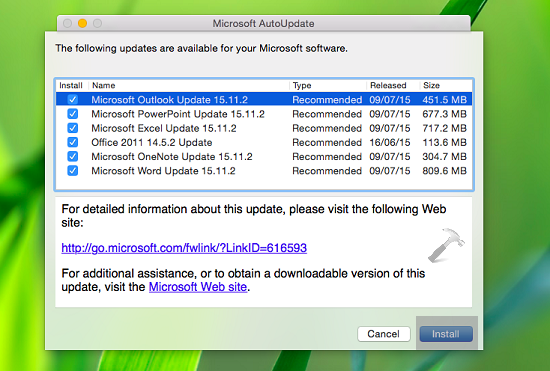550x371 pixels.
Task: Select Microsoft Excel Update 15.11.2 row name
Action: pos(164,128)
